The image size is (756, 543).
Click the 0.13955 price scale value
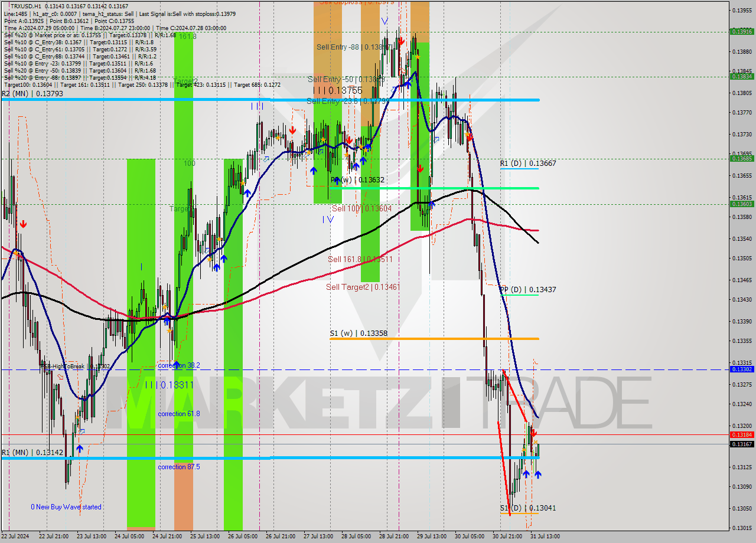click(x=742, y=10)
